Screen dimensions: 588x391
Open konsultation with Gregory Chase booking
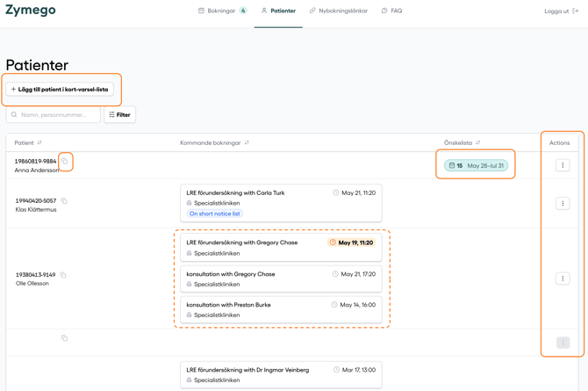point(281,279)
